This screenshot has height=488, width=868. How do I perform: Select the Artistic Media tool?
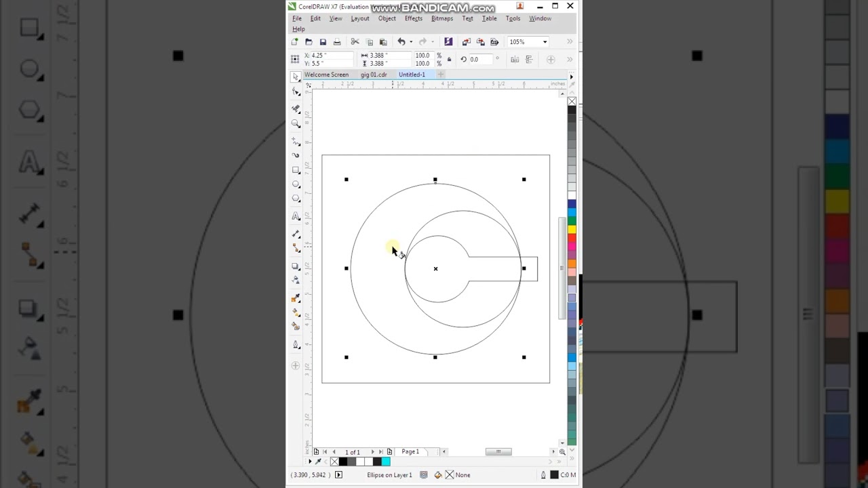click(x=296, y=155)
